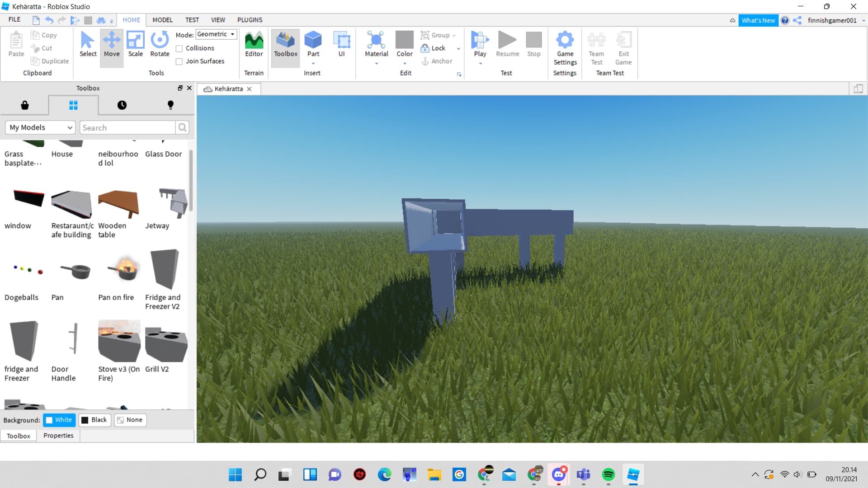Switch to the PLUGINS ribbon tab
Viewport: 868px width, 488px height.
coord(250,20)
